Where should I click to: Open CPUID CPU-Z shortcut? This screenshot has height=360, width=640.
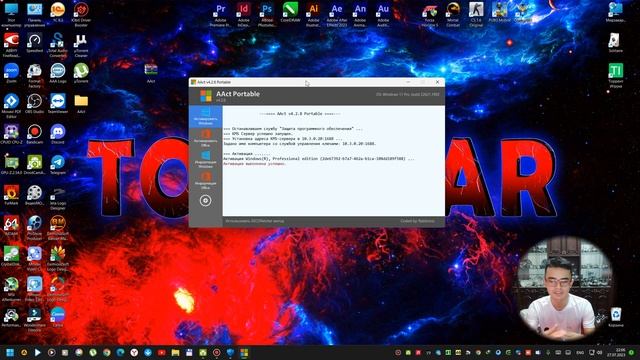pyautogui.click(x=11, y=135)
